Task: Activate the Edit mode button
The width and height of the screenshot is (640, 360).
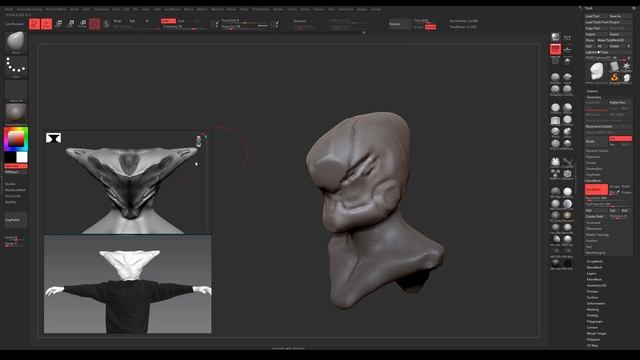Action: point(34,24)
